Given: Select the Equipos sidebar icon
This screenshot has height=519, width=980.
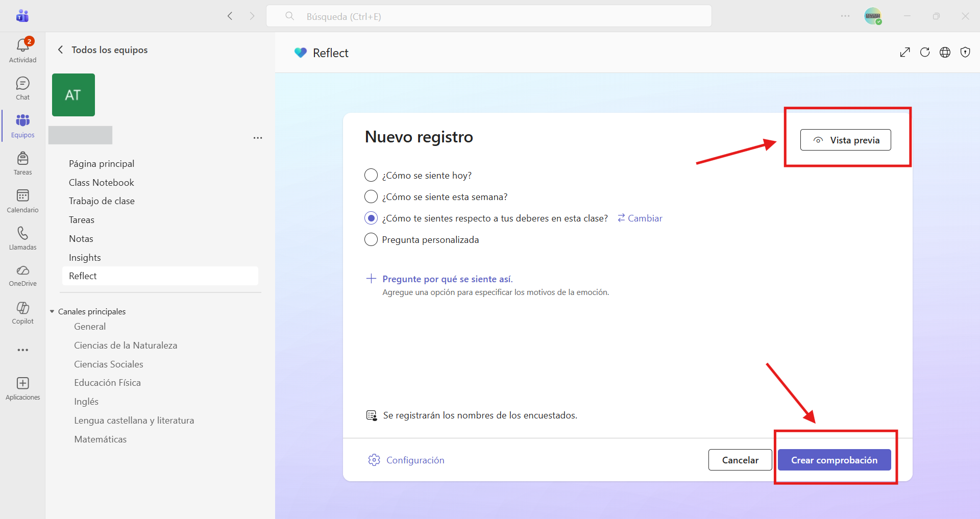Looking at the screenshot, I should point(22,126).
